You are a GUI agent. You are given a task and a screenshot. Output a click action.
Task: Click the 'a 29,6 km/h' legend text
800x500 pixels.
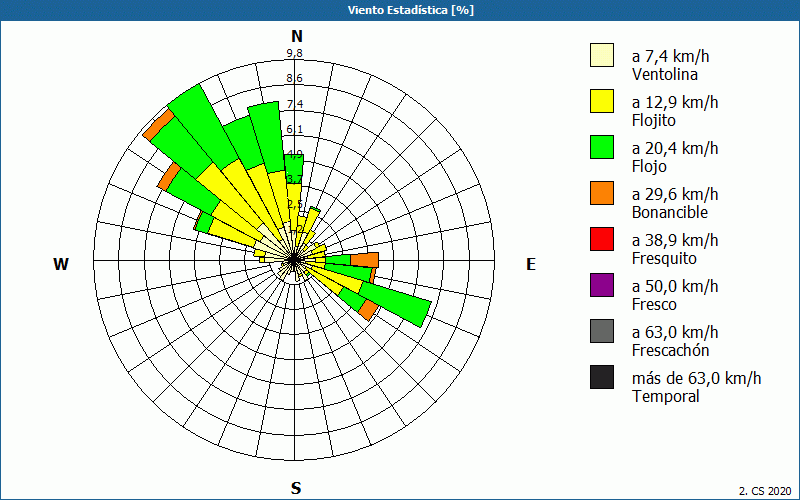675,194
